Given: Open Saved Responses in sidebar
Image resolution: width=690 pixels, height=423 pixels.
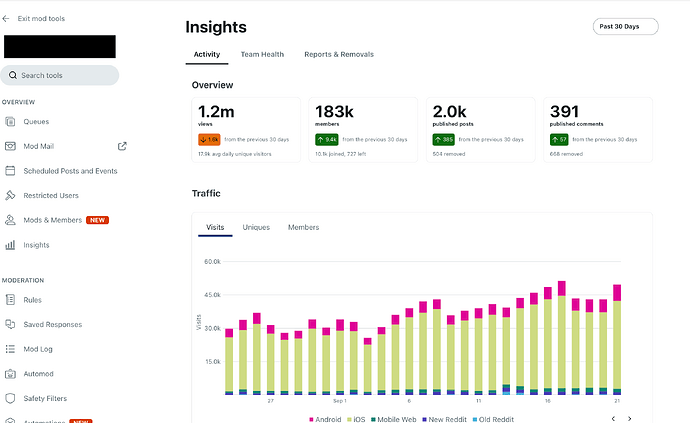Looking at the screenshot, I should 51,324.
